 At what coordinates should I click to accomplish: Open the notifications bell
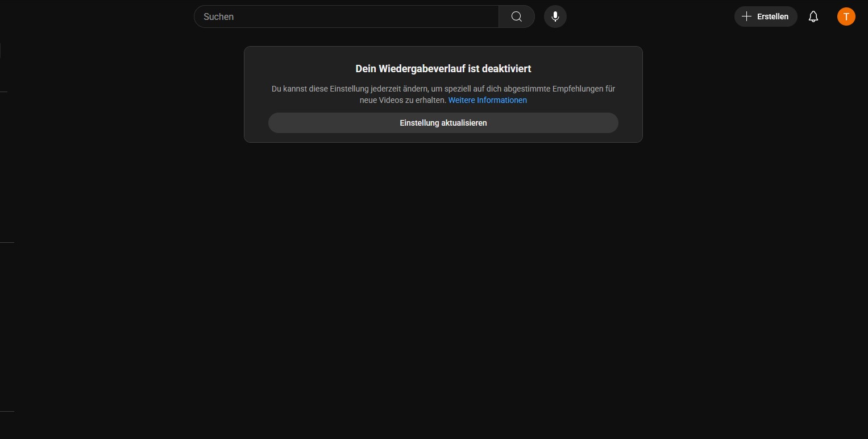[x=813, y=16]
